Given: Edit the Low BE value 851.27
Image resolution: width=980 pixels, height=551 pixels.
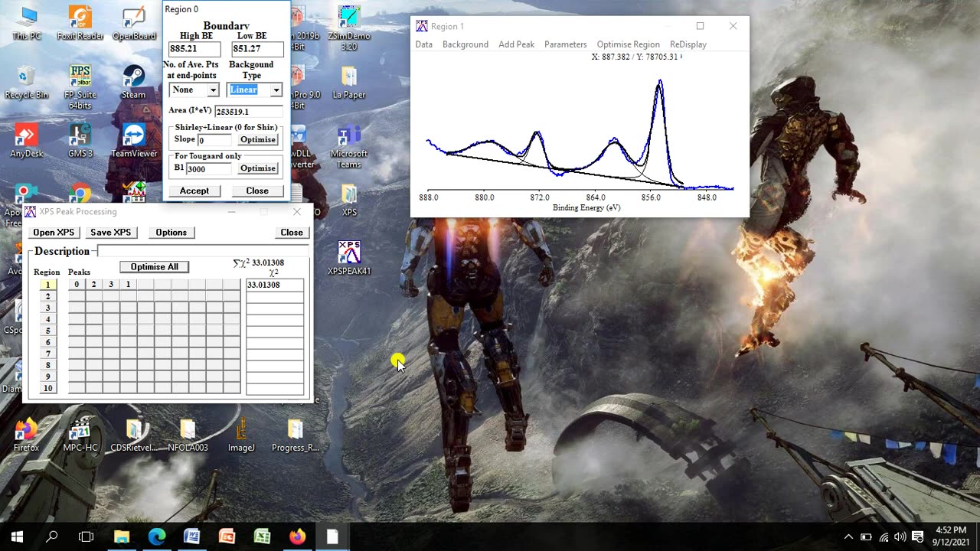Looking at the screenshot, I should click(x=257, y=49).
